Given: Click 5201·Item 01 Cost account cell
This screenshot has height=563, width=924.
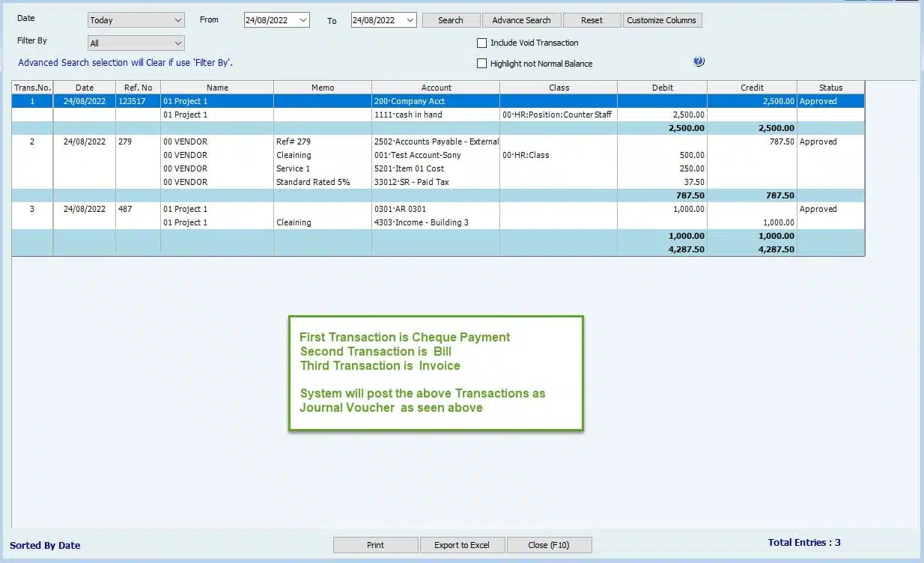Looking at the screenshot, I should [x=436, y=168].
